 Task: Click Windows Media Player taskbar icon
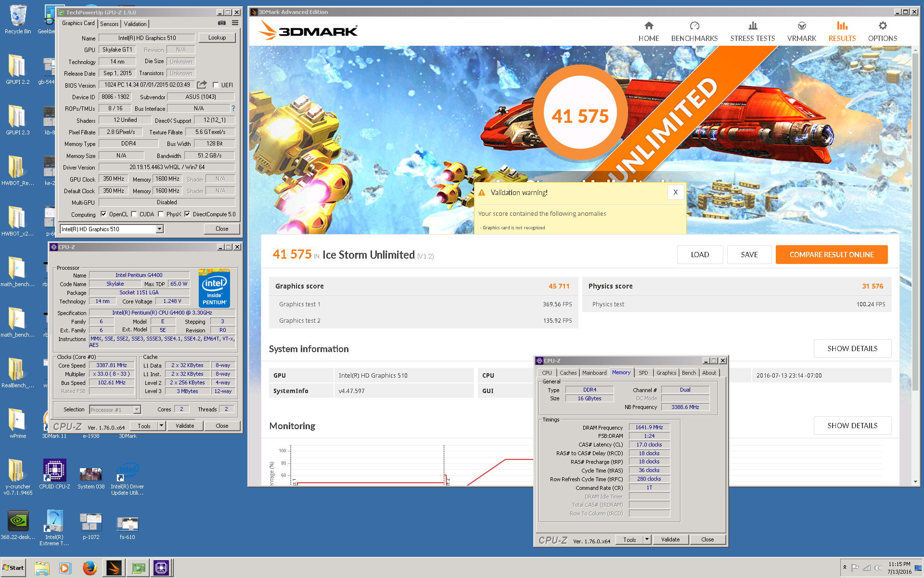point(65,568)
